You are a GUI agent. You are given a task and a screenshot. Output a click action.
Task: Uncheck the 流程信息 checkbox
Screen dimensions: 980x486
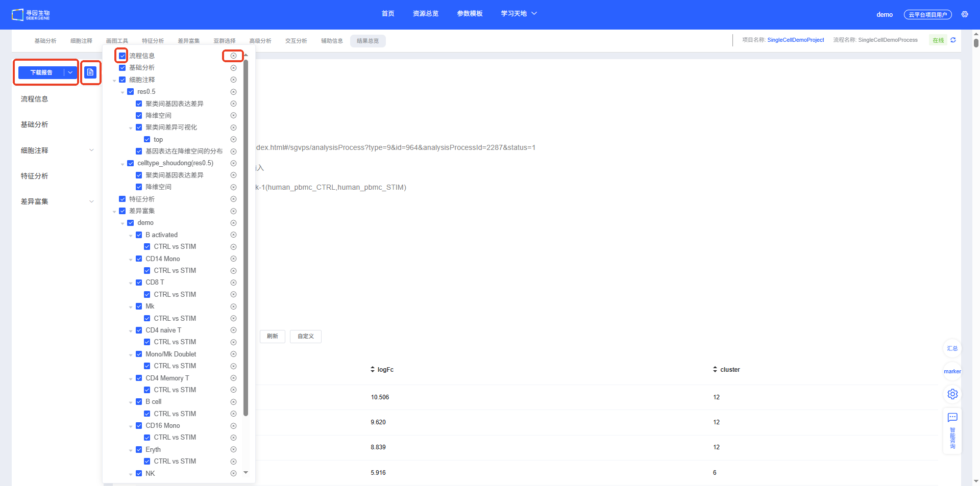(x=122, y=56)
